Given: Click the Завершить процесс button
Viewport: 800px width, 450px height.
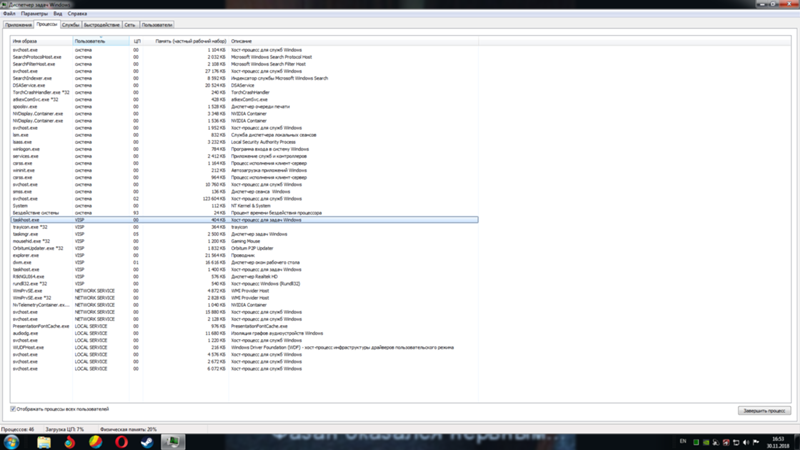Looking at the screenshot, I should 764,411.
